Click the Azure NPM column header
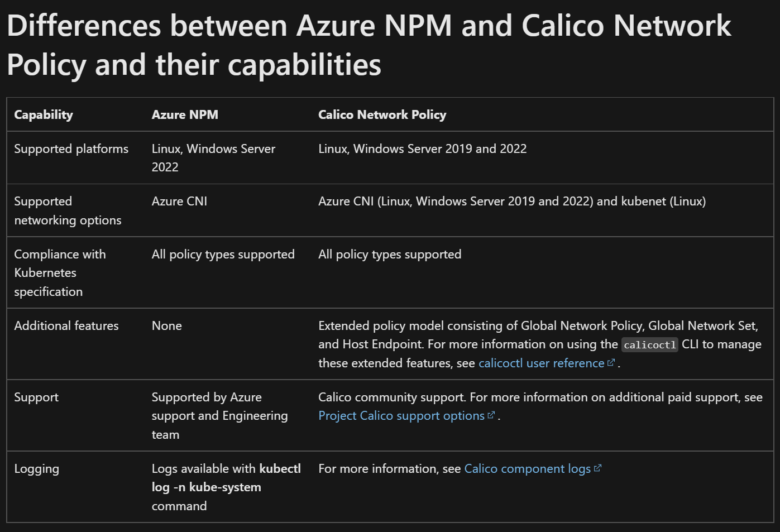This screenshot has height=532, width=780. (x=185, y=115)
